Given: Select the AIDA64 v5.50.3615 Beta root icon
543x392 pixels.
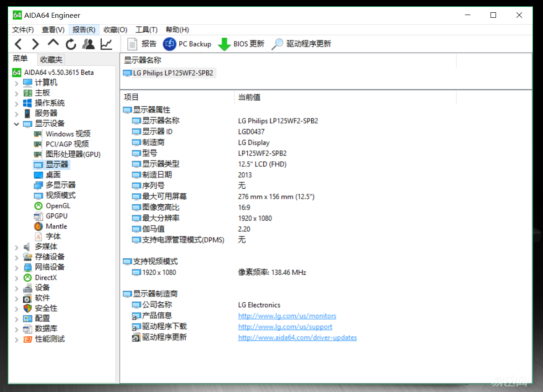Looking at the screenshot, I should 16,72.
